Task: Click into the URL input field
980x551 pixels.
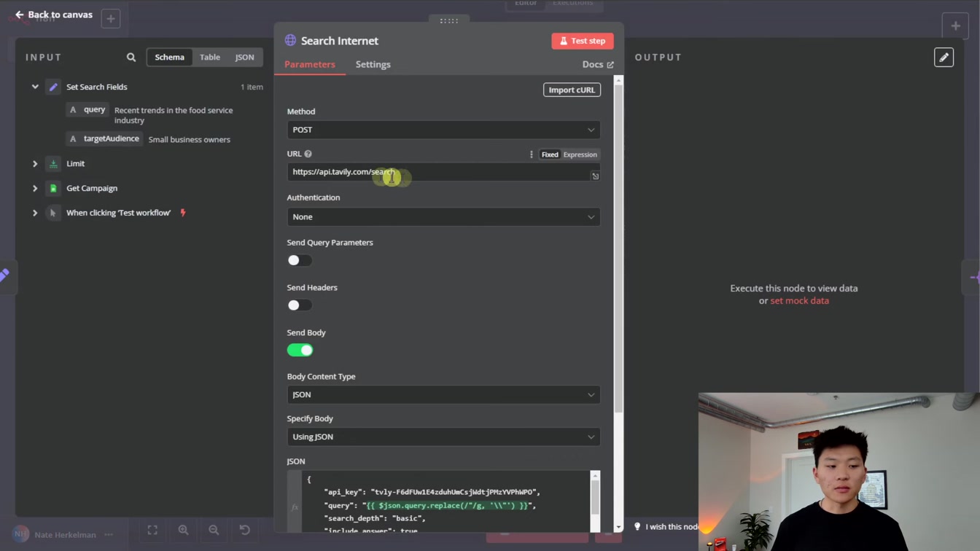Action: click(x=443, y=172)
